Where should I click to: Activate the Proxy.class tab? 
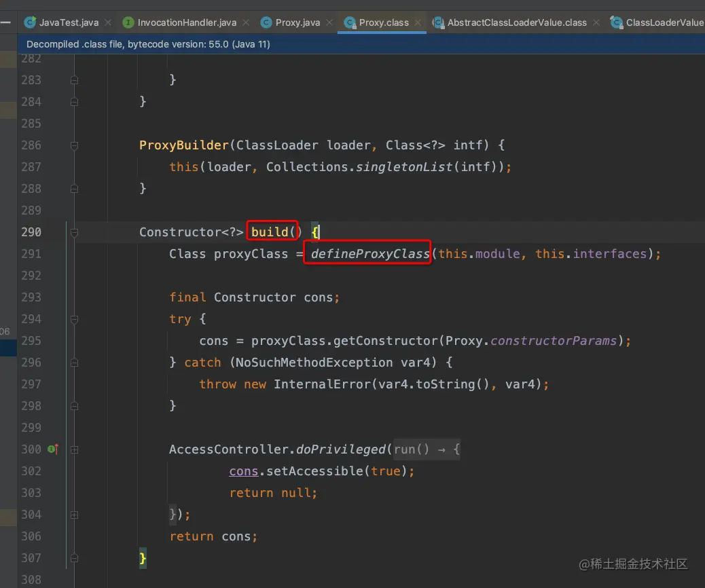tap(383, 22)
